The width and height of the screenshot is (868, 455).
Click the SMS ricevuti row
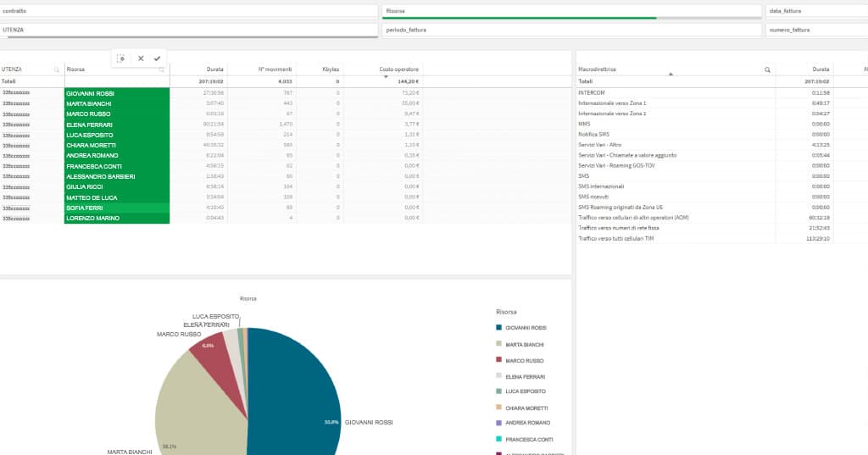[x=722, y=197]
